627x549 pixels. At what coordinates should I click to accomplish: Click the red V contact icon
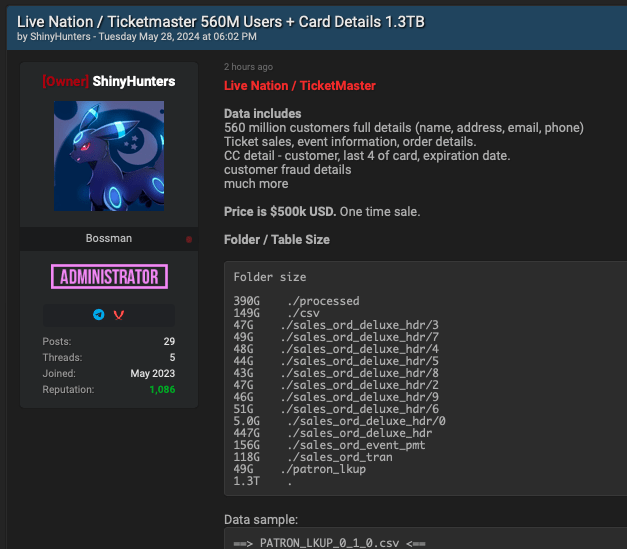[119, 315]
